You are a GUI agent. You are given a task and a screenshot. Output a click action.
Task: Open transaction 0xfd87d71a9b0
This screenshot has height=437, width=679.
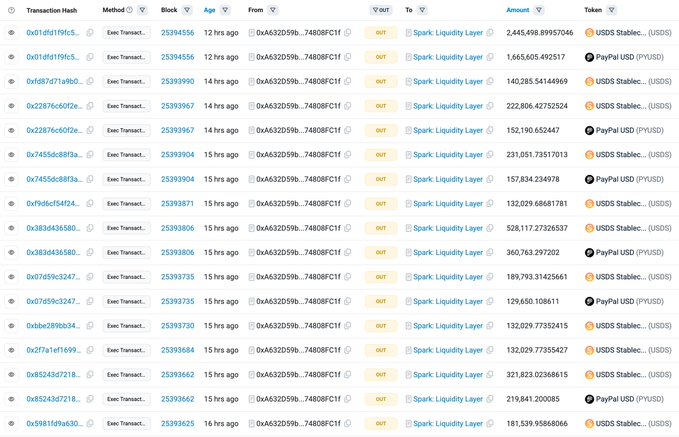[55, 81]
